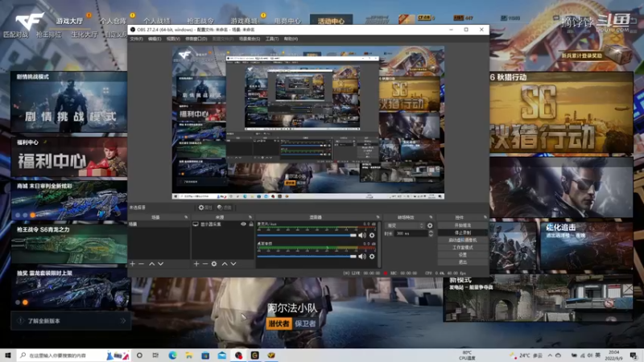Open the Edit menu in OBS
The height and width of the screenshot is (362, 644).
[155, 39]
